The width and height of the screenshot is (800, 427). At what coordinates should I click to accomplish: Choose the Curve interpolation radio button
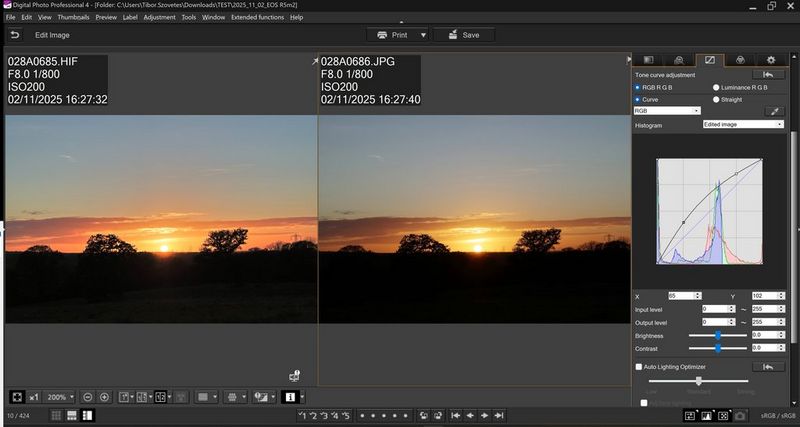pyautogui.click(x=638, y=99)
